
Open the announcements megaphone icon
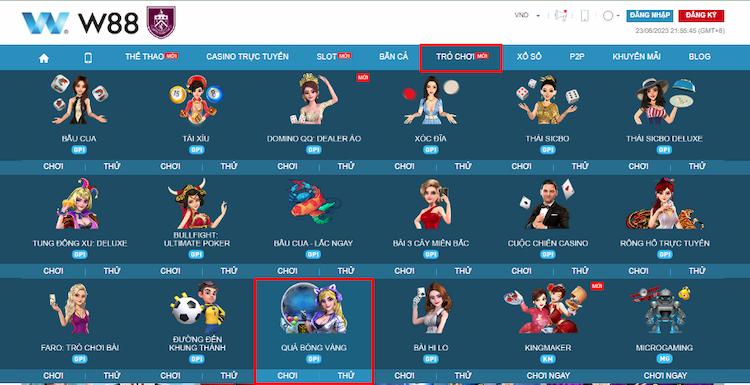pos(561,16)
